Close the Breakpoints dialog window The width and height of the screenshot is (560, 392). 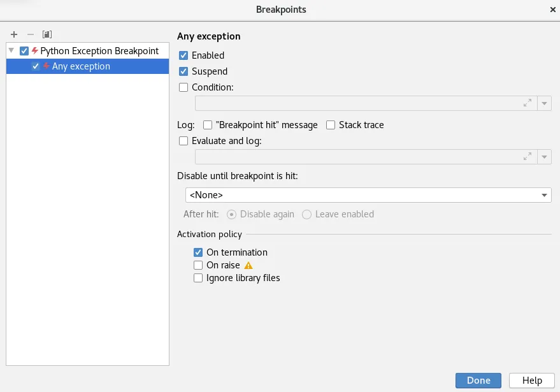552,10
